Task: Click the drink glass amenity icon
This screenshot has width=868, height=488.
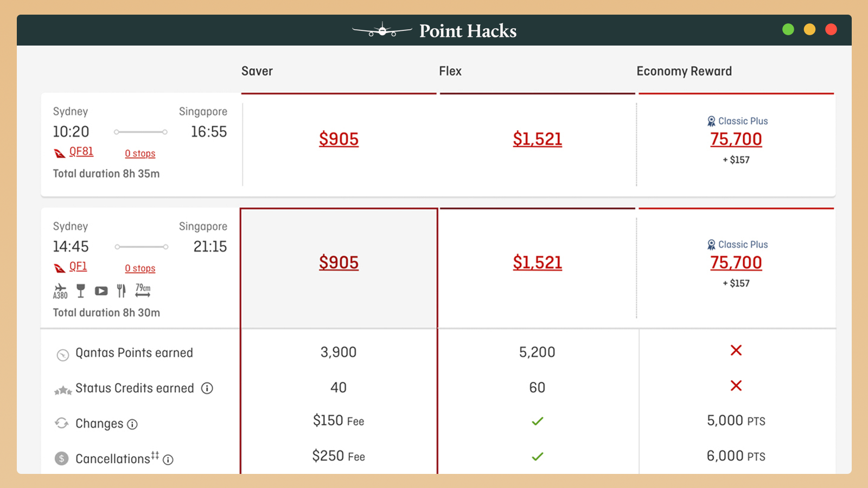Action: tap(81, 291)
